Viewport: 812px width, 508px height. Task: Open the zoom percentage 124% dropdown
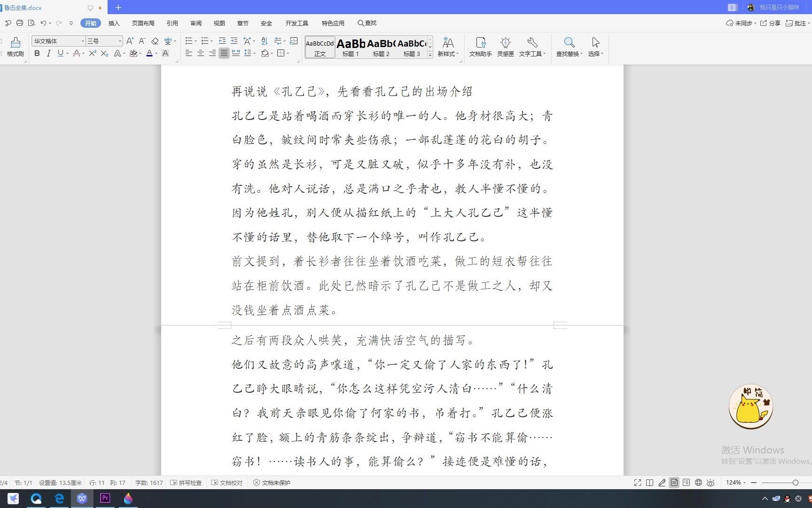(735, 483)
